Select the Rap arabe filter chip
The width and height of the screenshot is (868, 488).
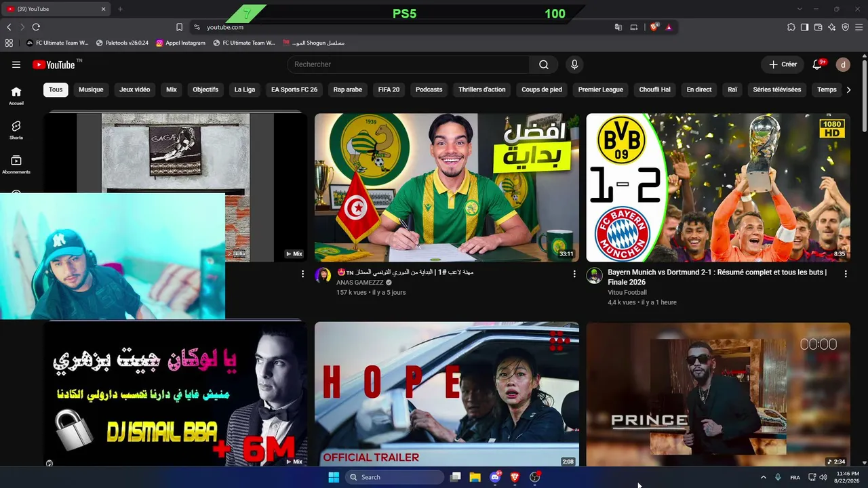(x=348, y=89)
